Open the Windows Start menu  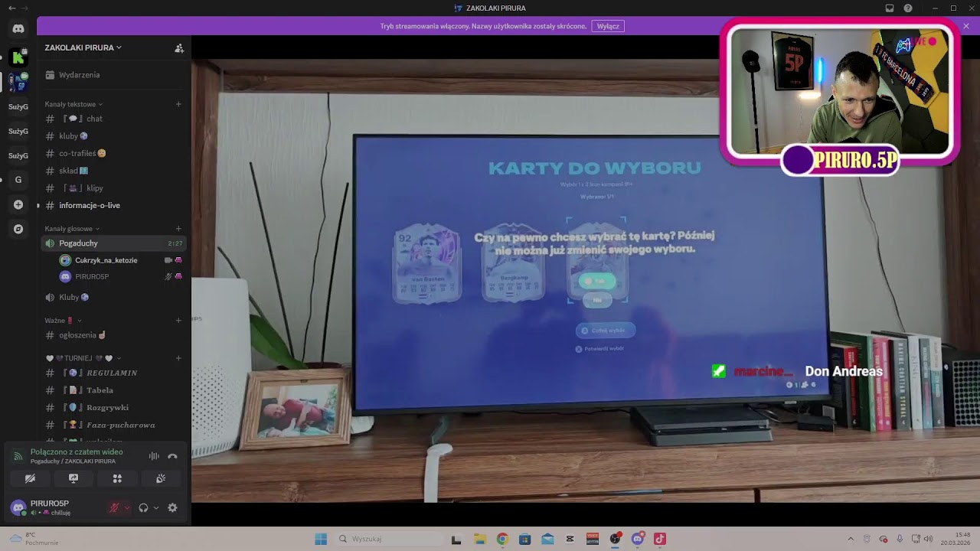pyautogui.click(x=321, y=539)
